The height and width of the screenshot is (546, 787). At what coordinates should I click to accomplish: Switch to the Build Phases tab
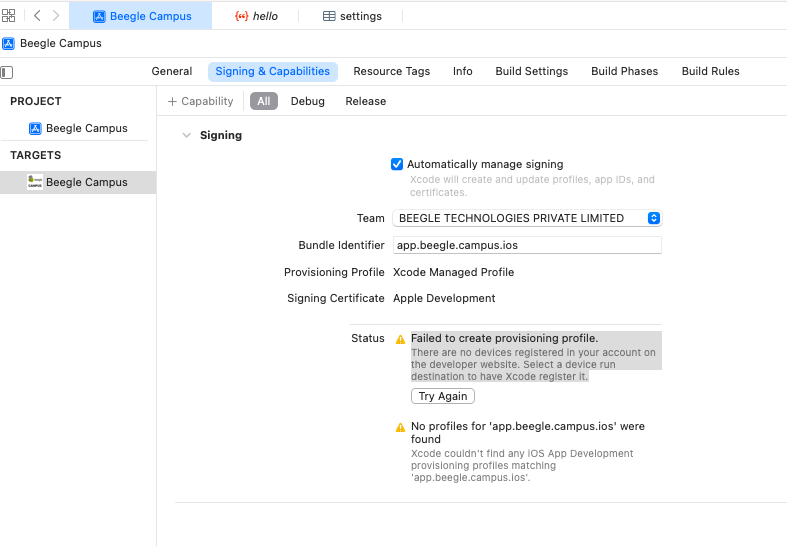(x=624, y=71)
